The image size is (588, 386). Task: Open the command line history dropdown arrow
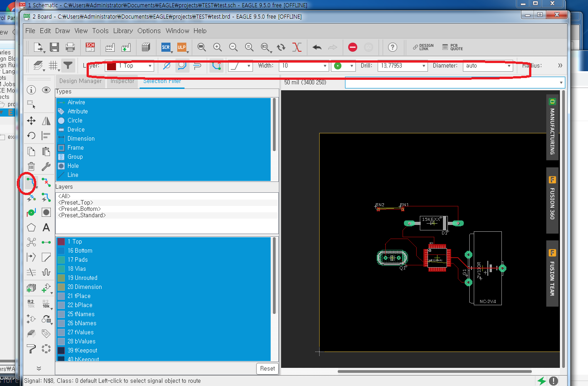pos(562,83)
